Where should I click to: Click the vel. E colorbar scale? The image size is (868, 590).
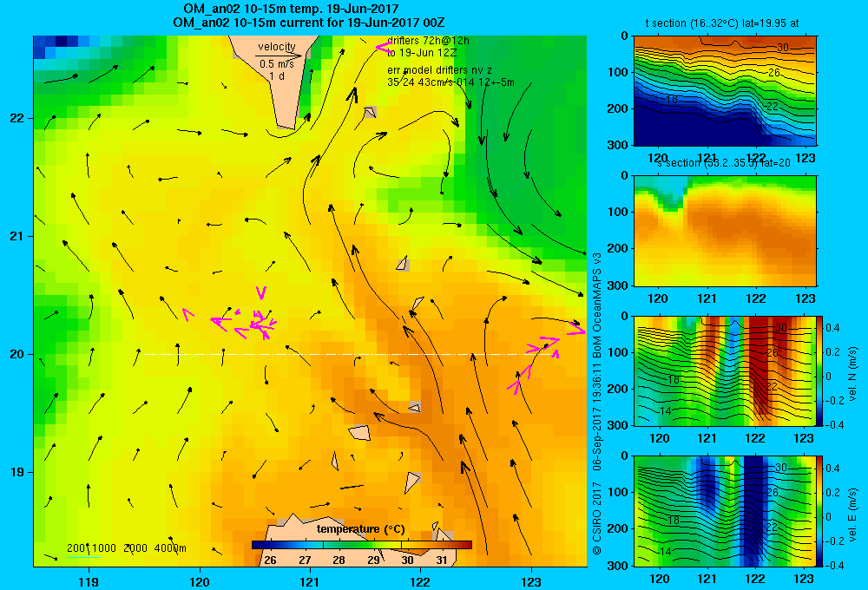pyautogui.click(x=820, y=511)
